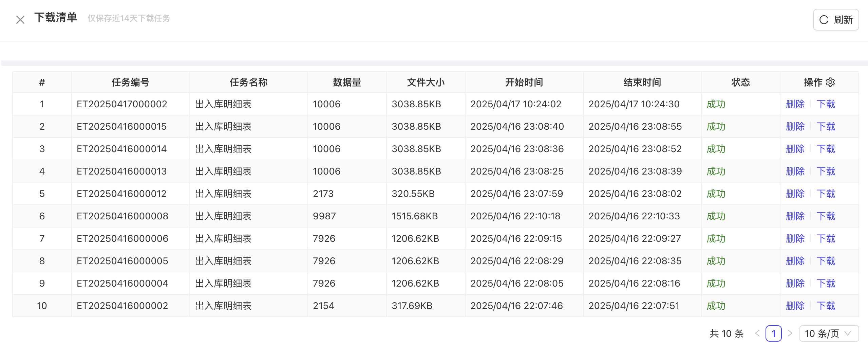Delete task ET20250417000002

tap(795, 104)
